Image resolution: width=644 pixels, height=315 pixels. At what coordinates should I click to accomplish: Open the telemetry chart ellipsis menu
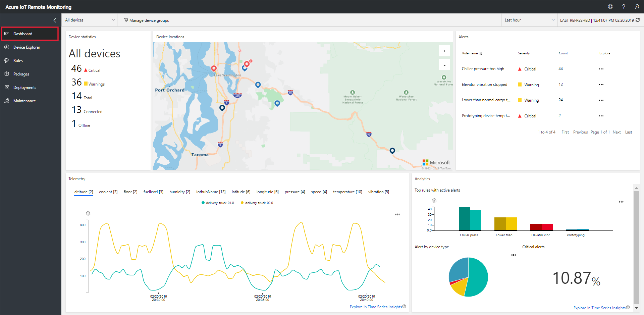click(397, 214)
